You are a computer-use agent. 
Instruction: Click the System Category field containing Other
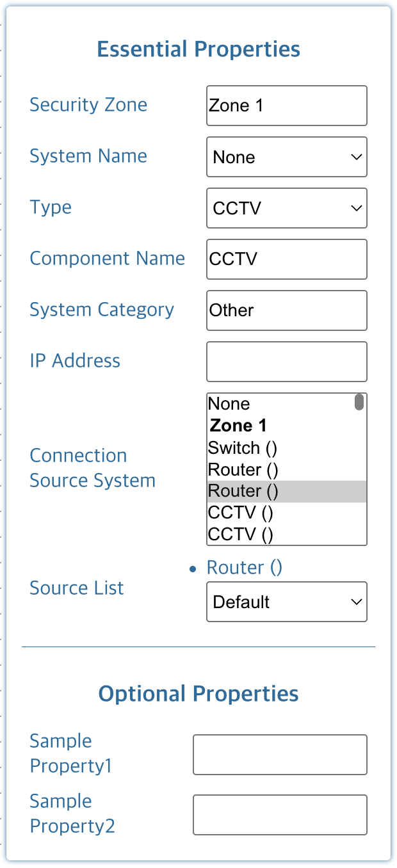coord(286,310)
